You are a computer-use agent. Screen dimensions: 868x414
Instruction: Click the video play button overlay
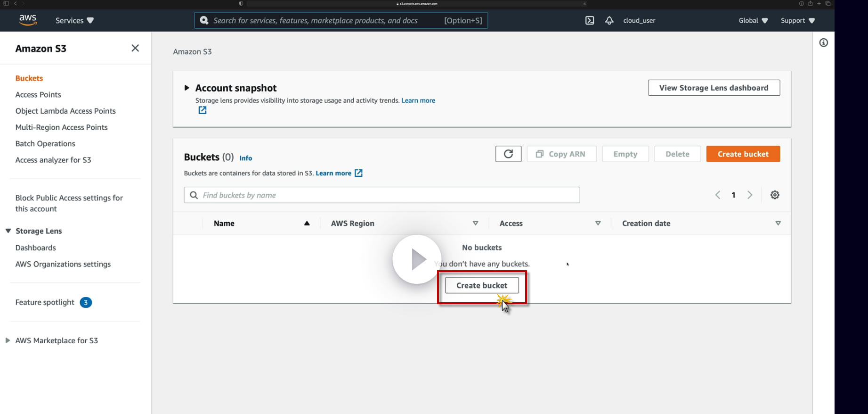417,259
